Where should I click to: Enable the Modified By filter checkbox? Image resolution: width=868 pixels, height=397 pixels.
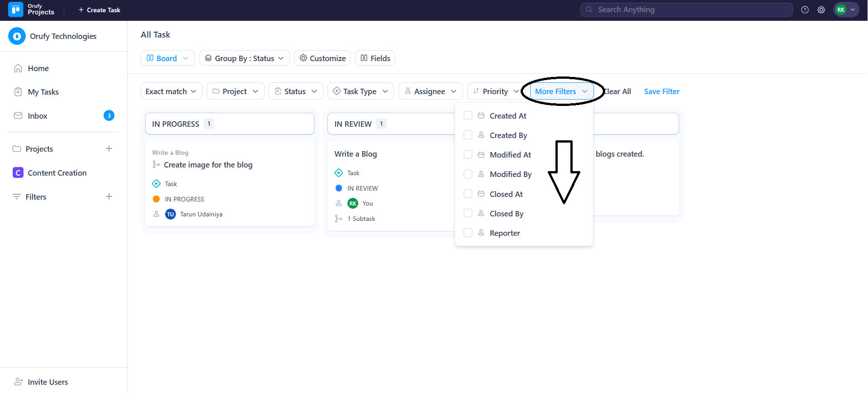(468, 174)
